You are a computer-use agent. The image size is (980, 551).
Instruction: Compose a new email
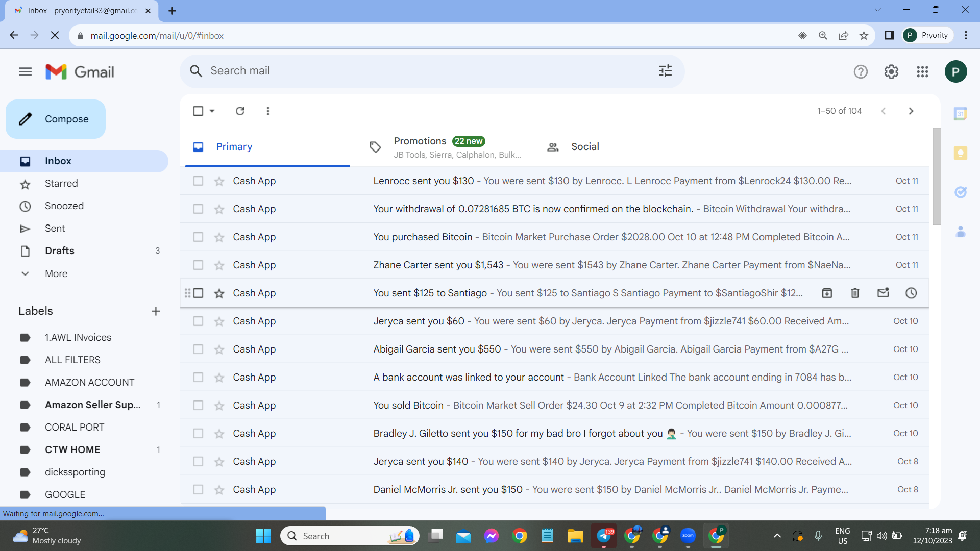[x=56, y=119]
